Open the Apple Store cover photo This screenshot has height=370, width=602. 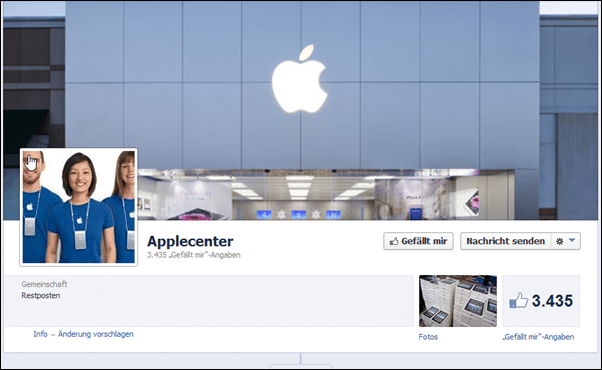[x=301, y=111]
